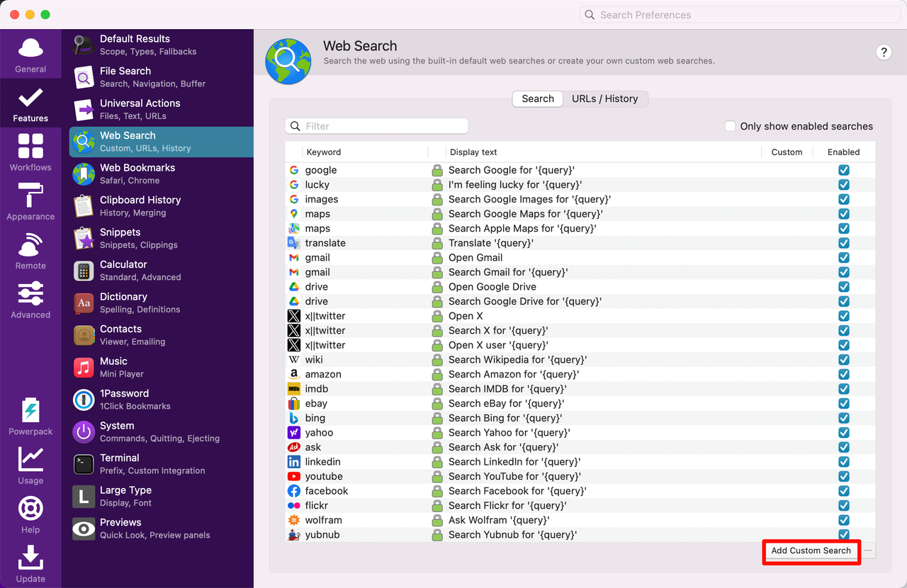The image size is (907, 588).
Task: Open the Powerpack section
Action: click(30, 416)
